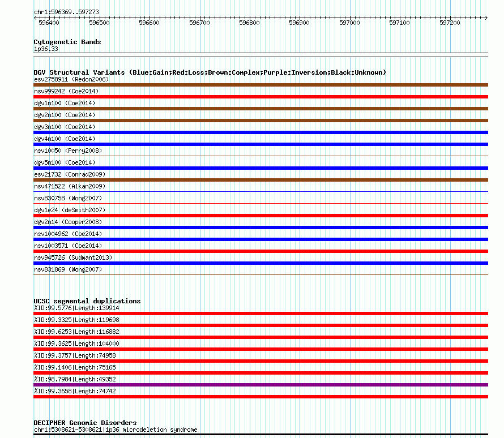Click the 596600 ruler position

tap(149, 23)
